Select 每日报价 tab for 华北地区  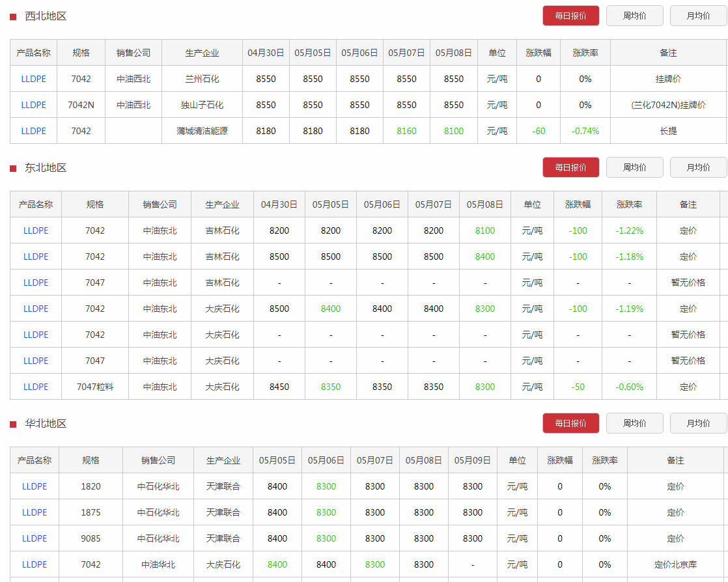[x=570, y=423]
